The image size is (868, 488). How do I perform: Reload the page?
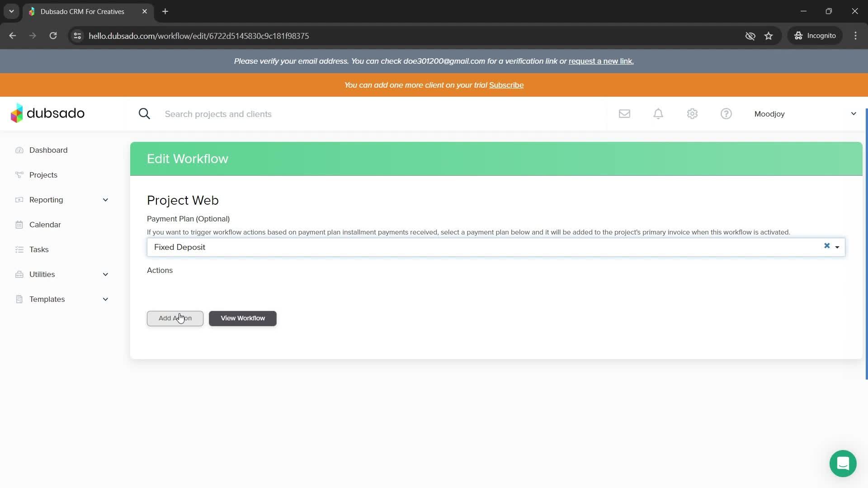pyautogui.click(x=53, y=36)
